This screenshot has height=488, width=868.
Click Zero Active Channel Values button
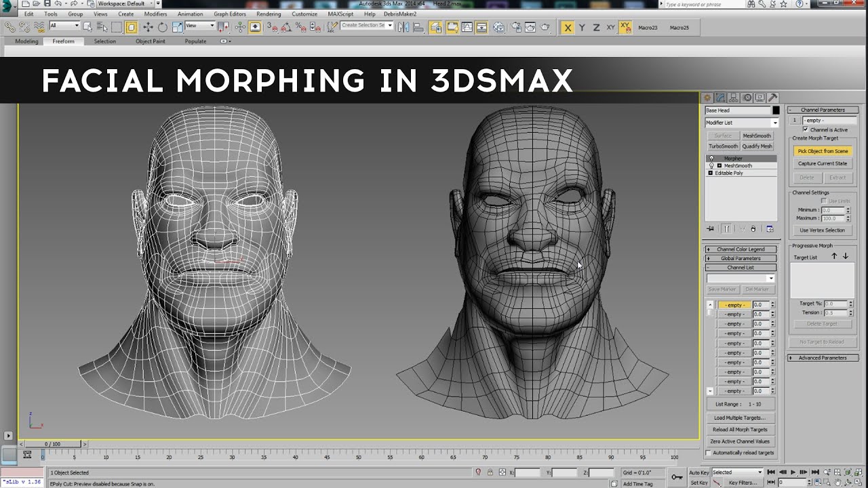tap(740, 441)
